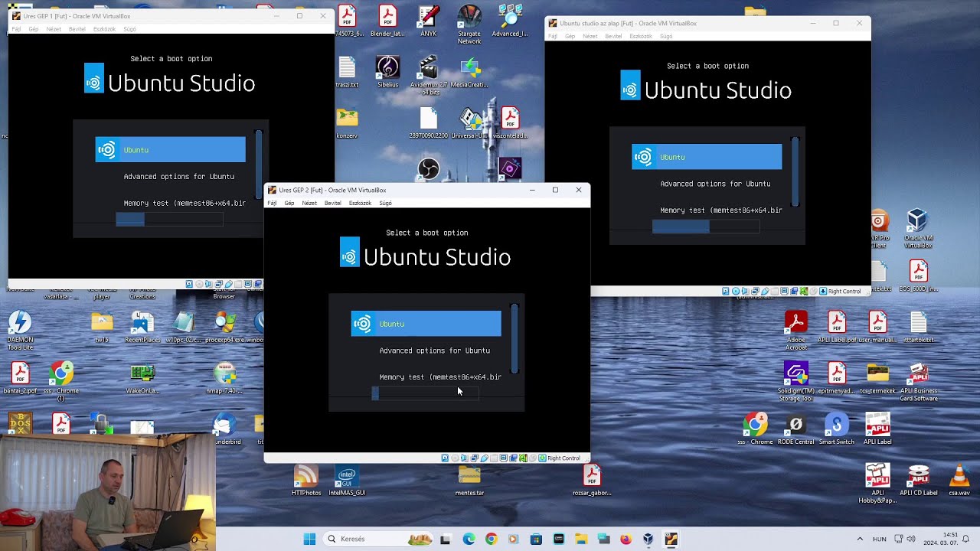Expand hidden system tray icons chevron
The image size is (980, 551).
point(860,539)
